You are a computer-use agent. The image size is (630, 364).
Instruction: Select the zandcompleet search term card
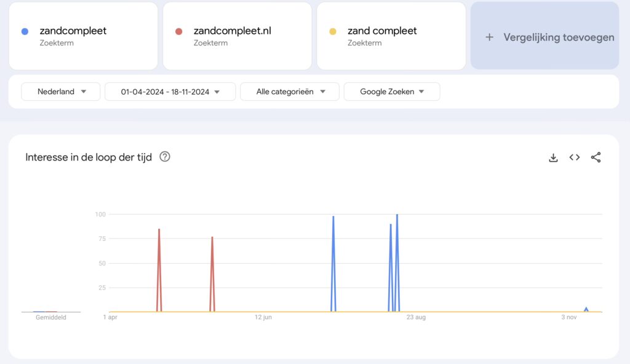[x=83, y=36]
